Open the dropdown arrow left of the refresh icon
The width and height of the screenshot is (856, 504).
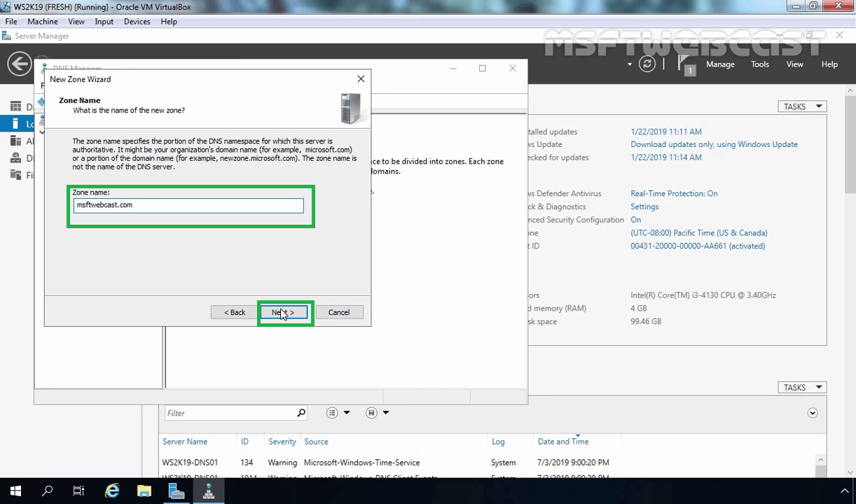630,64
